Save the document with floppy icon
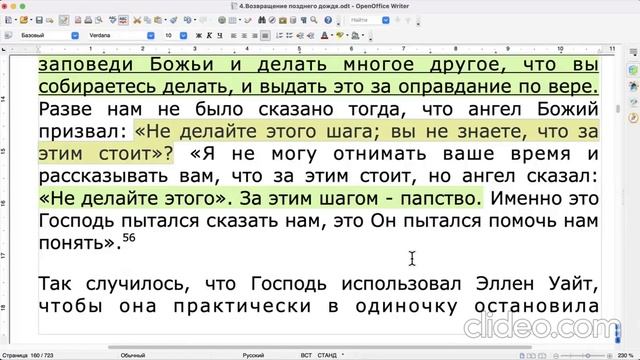Image resolution: width=640 pixels, height=360 pixels. point(39,20)
